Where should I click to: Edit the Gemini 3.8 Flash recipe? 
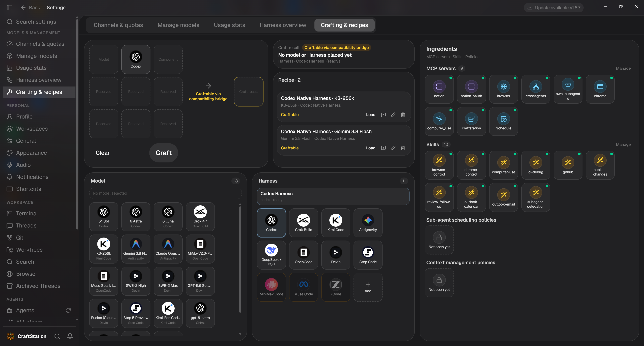[393, 148]
